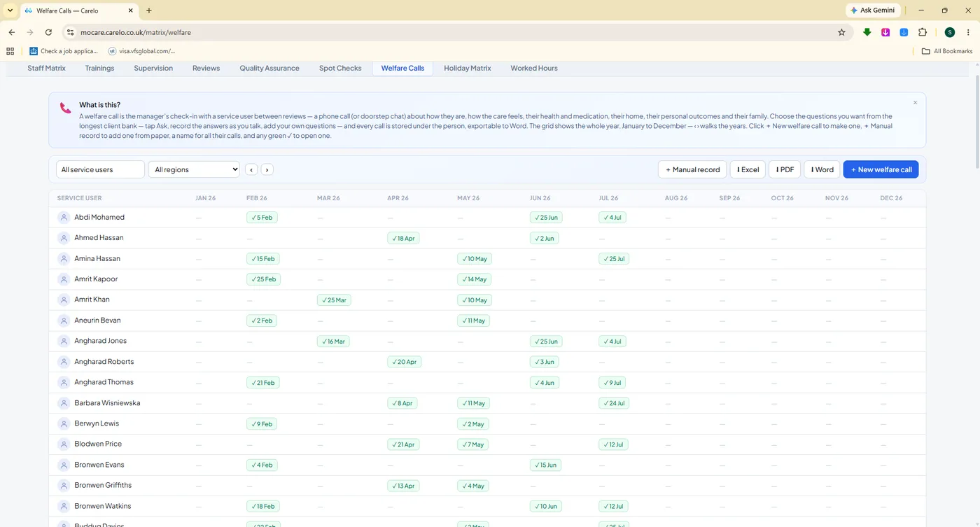Viewport: 980px width, 527px height.
Task: Open the 'Check a job applica...' bookmark
Action: [64, 51]
